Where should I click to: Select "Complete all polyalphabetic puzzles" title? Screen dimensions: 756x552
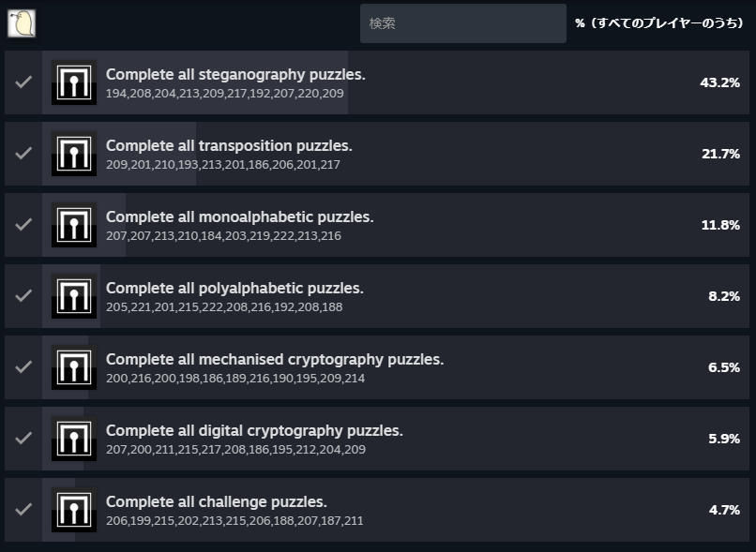[234, 288]
